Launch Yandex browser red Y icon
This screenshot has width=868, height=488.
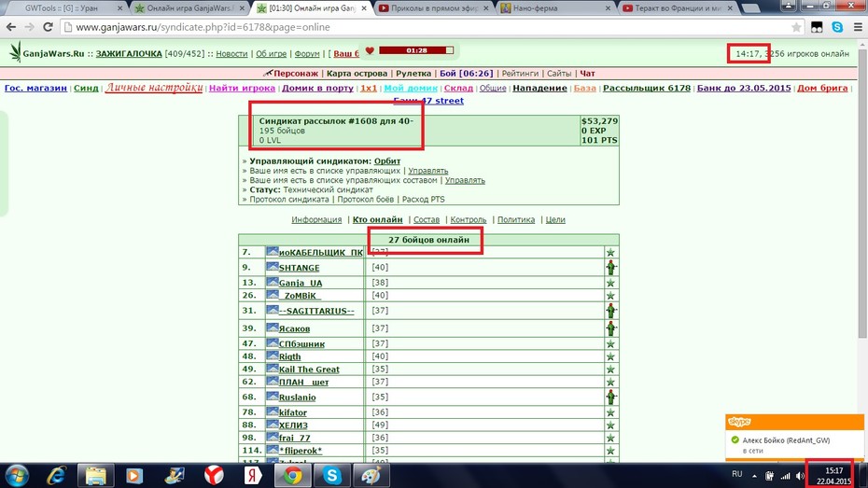214,475
